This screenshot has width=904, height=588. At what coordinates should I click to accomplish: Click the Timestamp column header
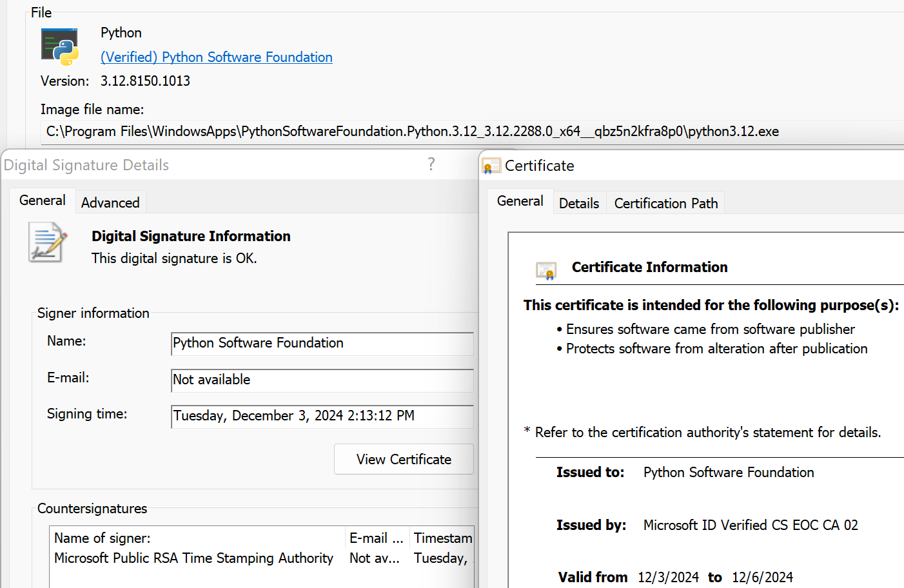[442, 538]
